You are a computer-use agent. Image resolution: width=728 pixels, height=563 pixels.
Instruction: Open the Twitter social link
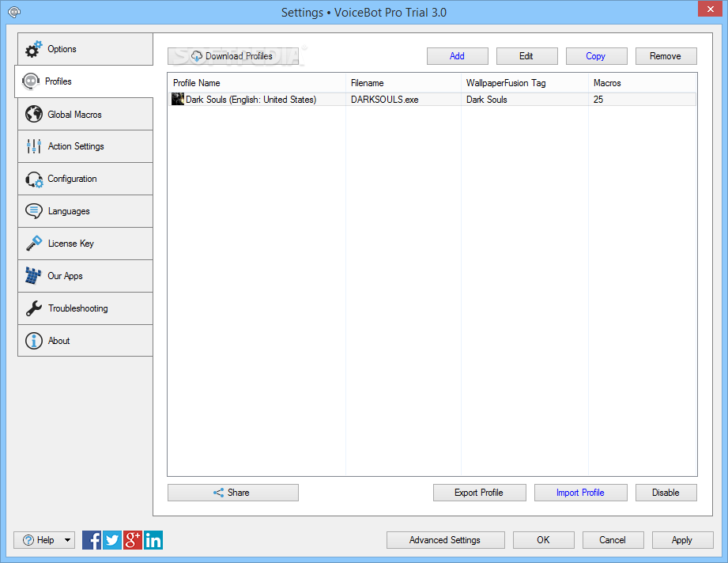tap(112, 540)
